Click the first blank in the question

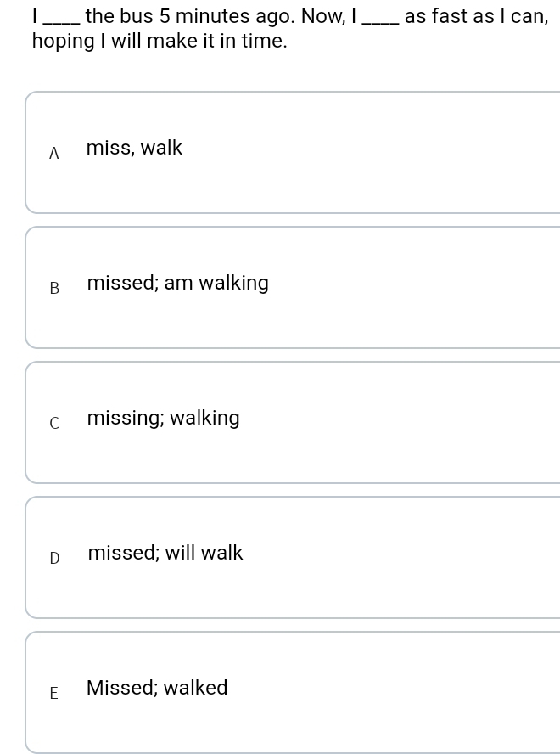point(62,23)
